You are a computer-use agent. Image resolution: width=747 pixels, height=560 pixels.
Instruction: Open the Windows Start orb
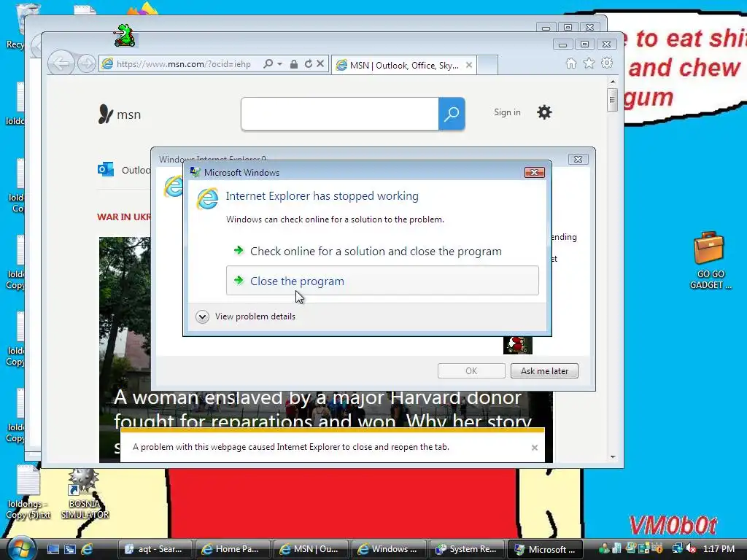tap(20, 548)
